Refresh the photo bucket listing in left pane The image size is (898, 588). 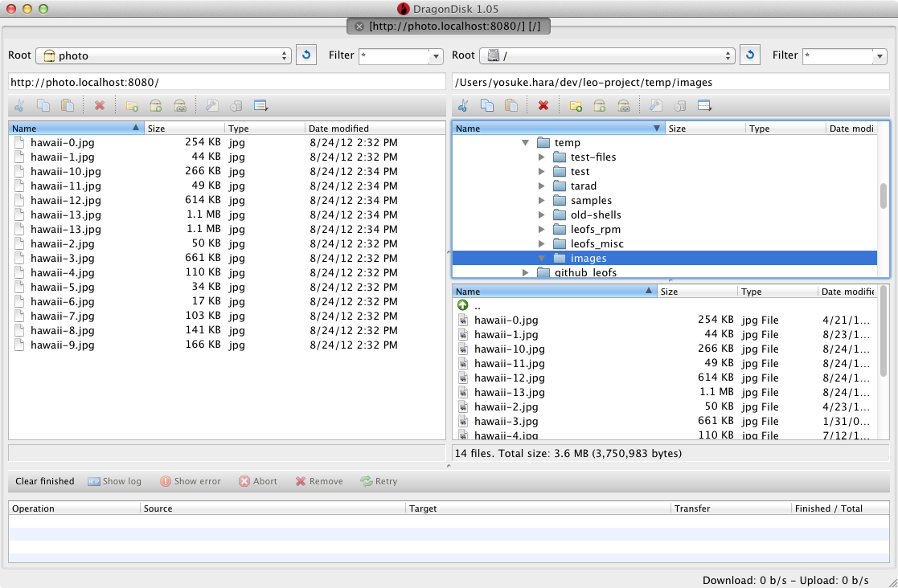tap(305, 55)
